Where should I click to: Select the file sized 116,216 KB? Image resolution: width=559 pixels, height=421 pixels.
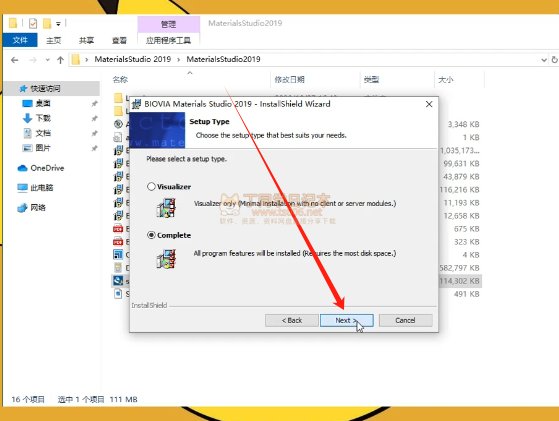pyautogui.click(x=460, y=190)
